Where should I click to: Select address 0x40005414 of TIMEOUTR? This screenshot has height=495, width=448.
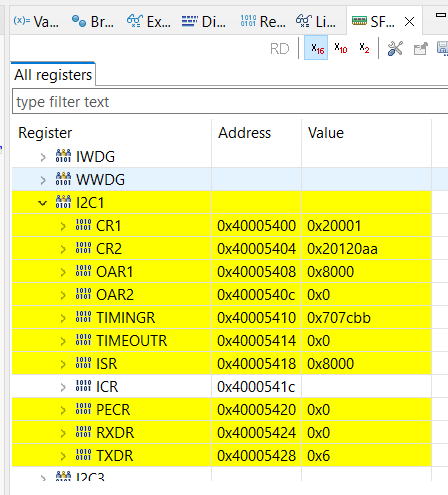point(256,341)
